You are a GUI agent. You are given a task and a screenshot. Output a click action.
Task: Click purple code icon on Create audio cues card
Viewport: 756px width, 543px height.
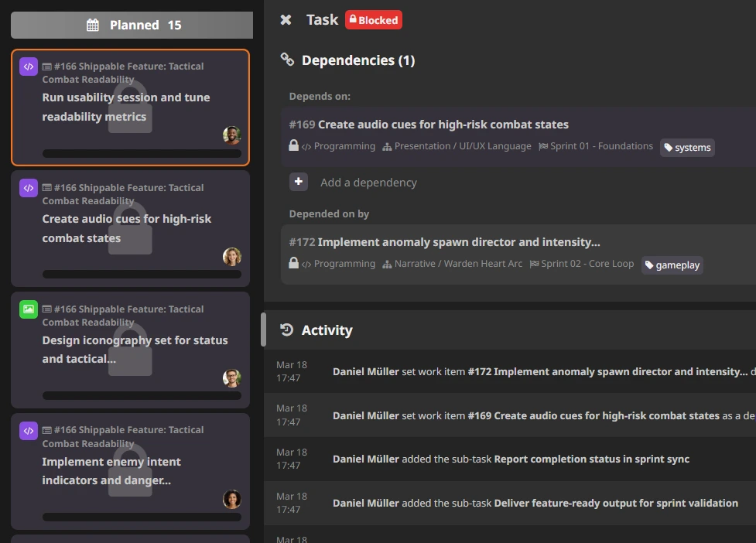click(29, 188)
